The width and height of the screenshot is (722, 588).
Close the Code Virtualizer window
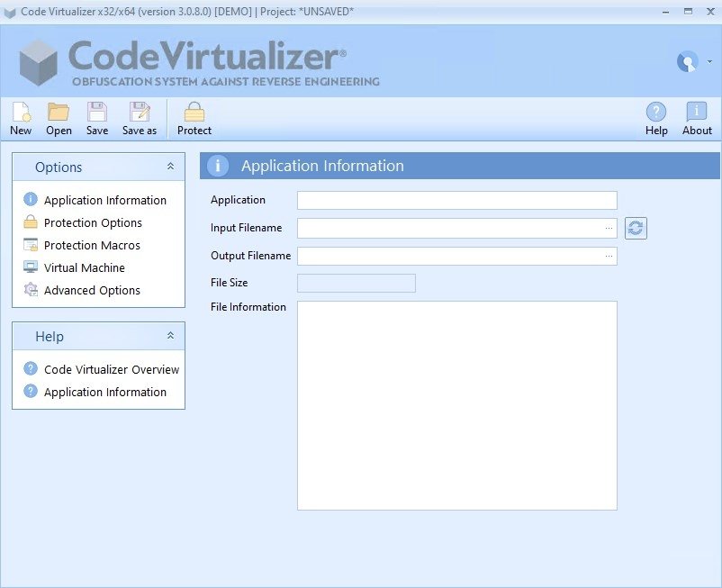coord(710,12)
